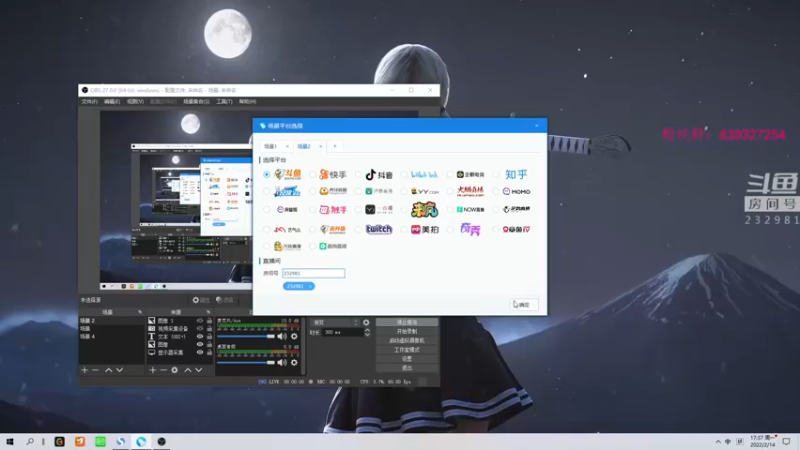The image size is (800, 450).
Task: Move scene up with the up arrow
Action: [108, 370]
